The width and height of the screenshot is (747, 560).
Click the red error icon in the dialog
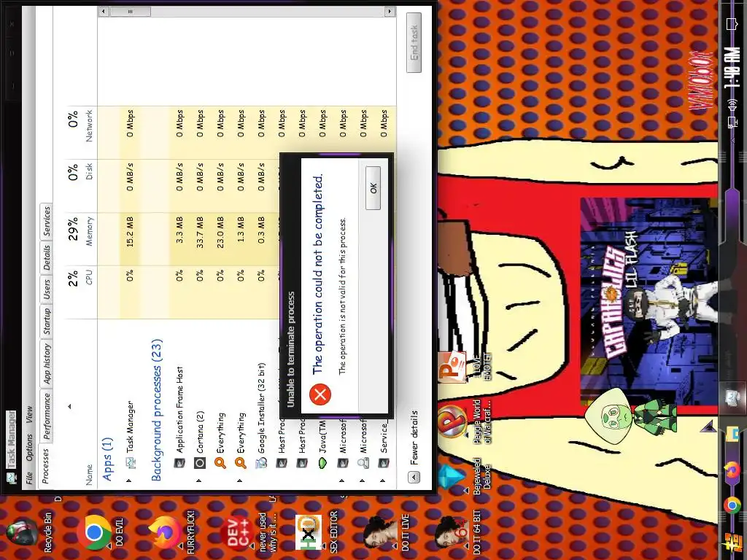(320, 394)
